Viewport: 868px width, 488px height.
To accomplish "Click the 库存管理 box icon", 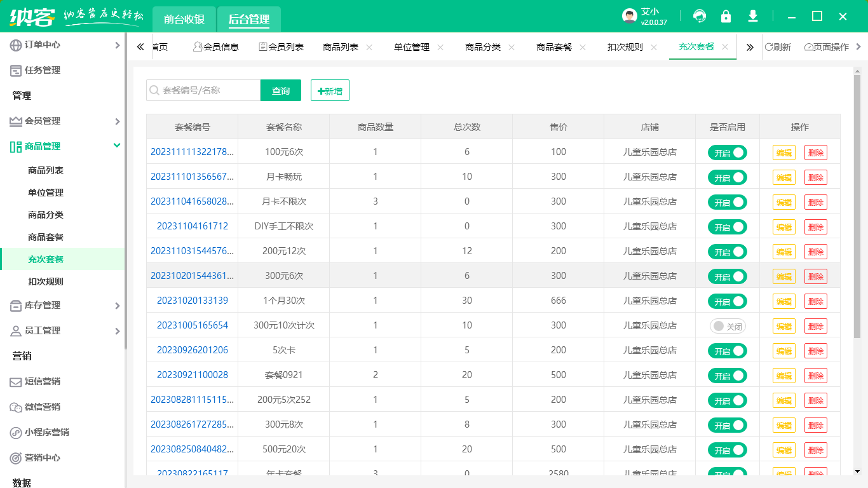I will [15, 305].
